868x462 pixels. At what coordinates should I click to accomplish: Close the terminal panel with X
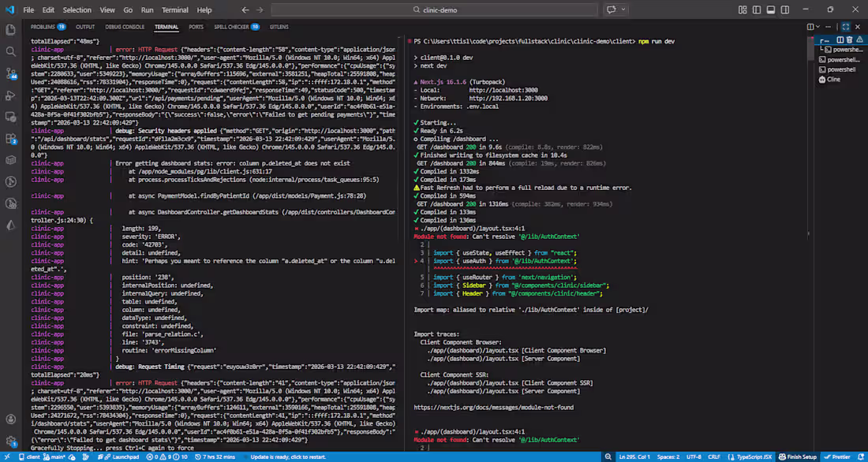pyautogui.click(x=858, y=27)
